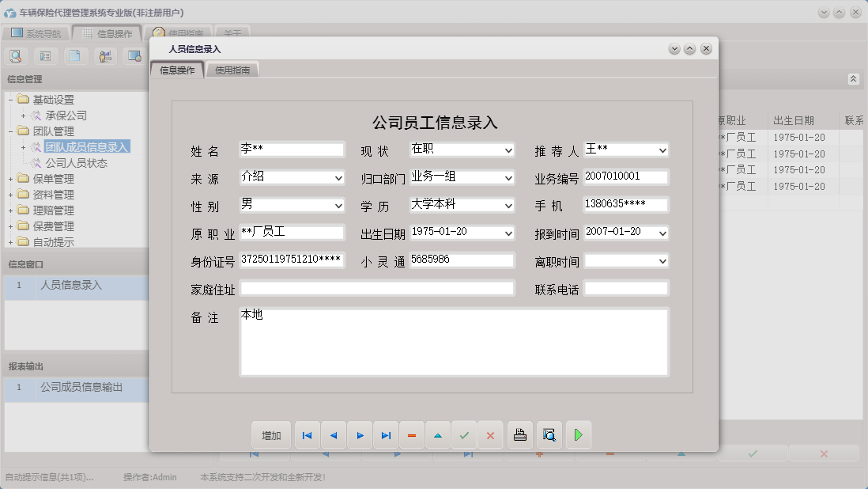The width and height of the screenshot is (868, 489).
Task: Cancel changes with red X icon
Action: (490, 434)
